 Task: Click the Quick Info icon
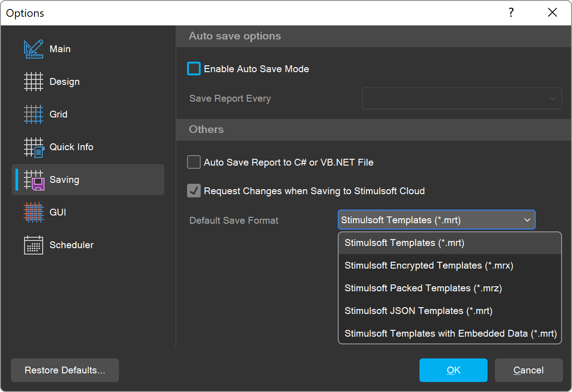pos(34,147)
